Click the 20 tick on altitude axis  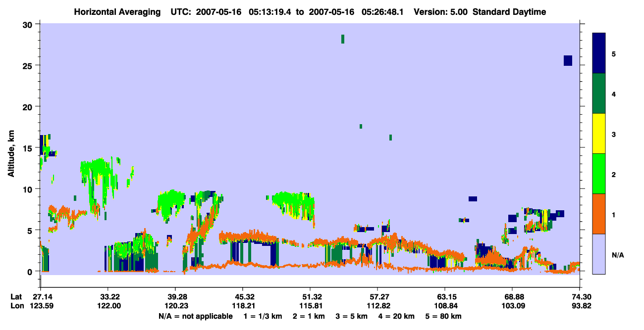pos(29,106)
